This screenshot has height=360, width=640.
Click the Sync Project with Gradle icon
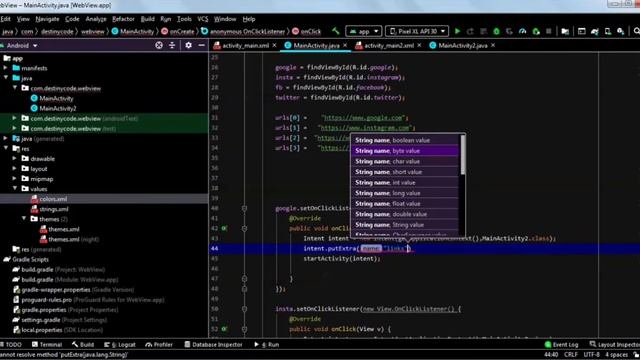click(595, 31)
